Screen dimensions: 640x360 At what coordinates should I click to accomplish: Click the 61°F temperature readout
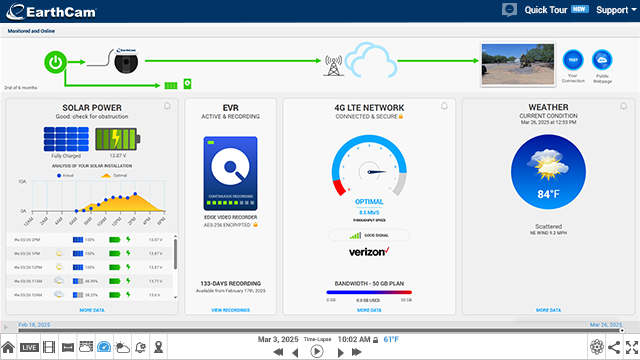tap(391, 340)
